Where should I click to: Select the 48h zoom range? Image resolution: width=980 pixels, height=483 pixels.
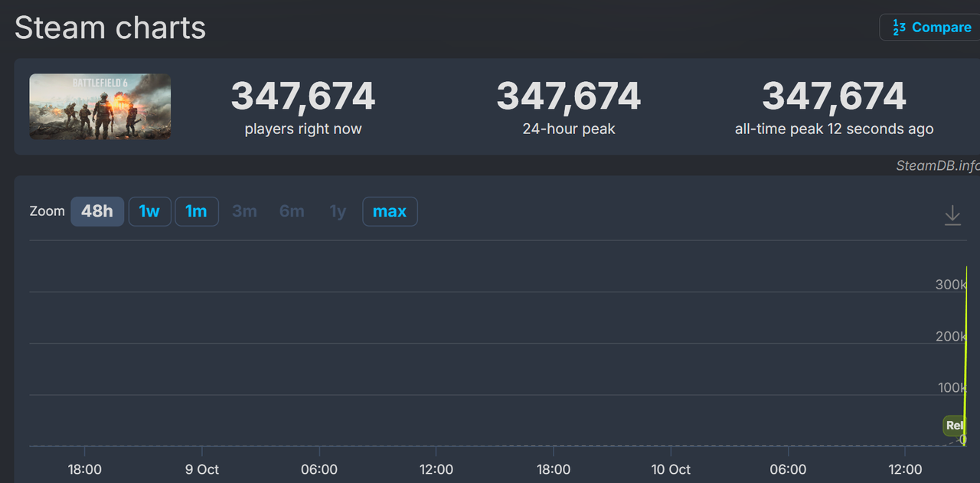tap(97, 211)
